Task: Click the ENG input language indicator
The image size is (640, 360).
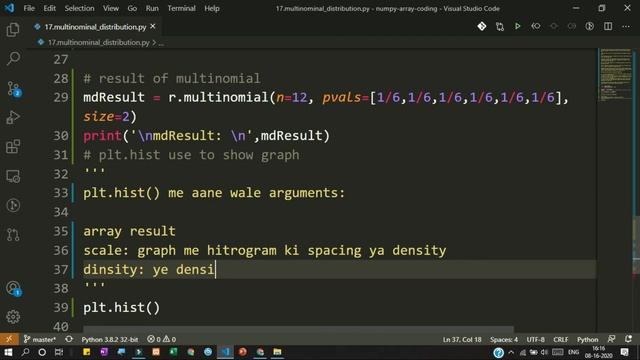Action: click(573, 352)
